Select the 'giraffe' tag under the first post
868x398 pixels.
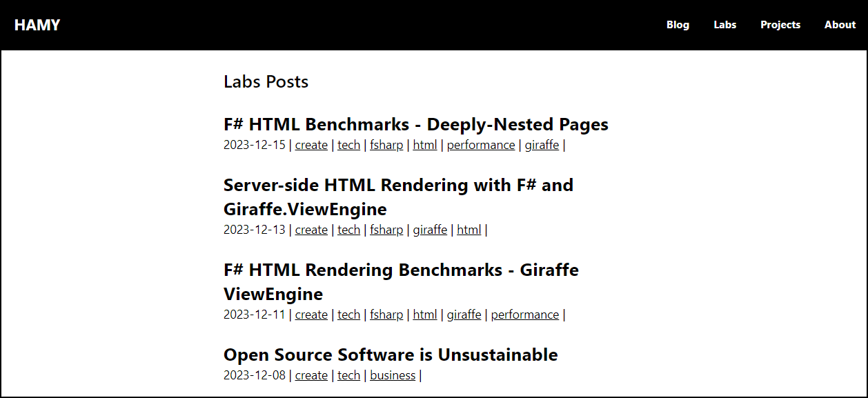point(542,145)
